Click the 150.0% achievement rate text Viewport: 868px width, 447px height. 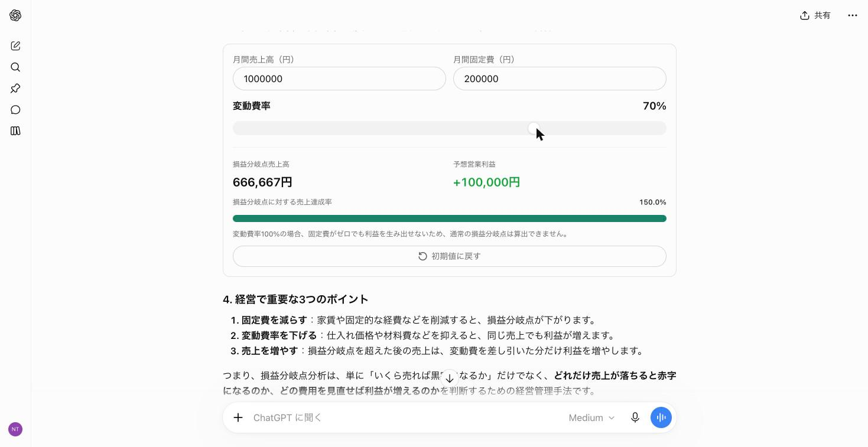(x=653, y=202)
